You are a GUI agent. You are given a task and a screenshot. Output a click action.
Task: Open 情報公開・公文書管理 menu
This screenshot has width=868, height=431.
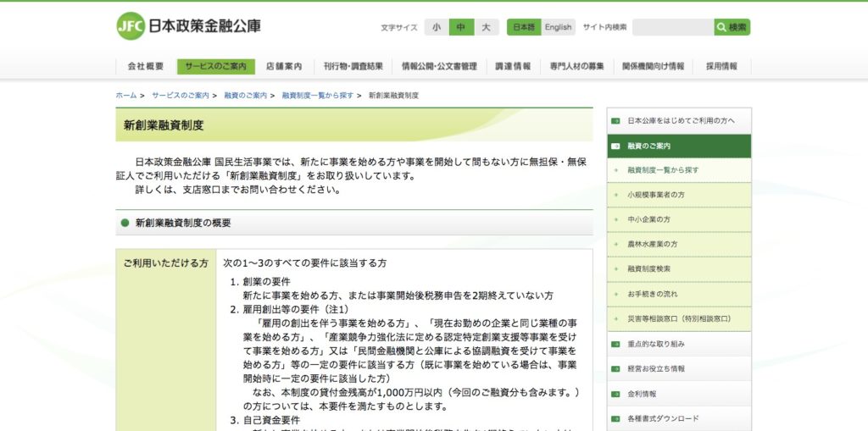440,66
